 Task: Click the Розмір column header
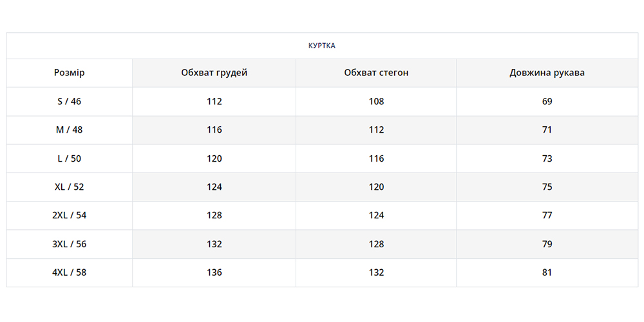70,73
